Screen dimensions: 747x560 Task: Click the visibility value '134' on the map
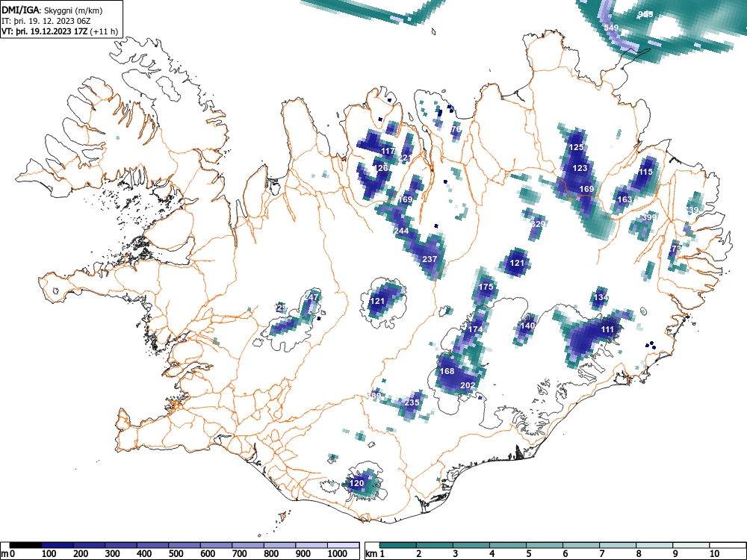(601, 298)
